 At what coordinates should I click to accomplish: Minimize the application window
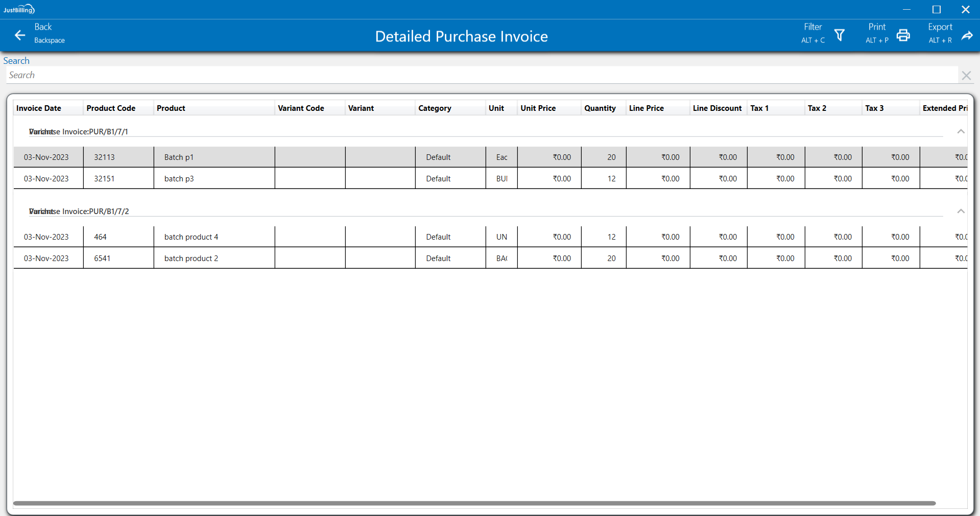[x=906, y=9]
